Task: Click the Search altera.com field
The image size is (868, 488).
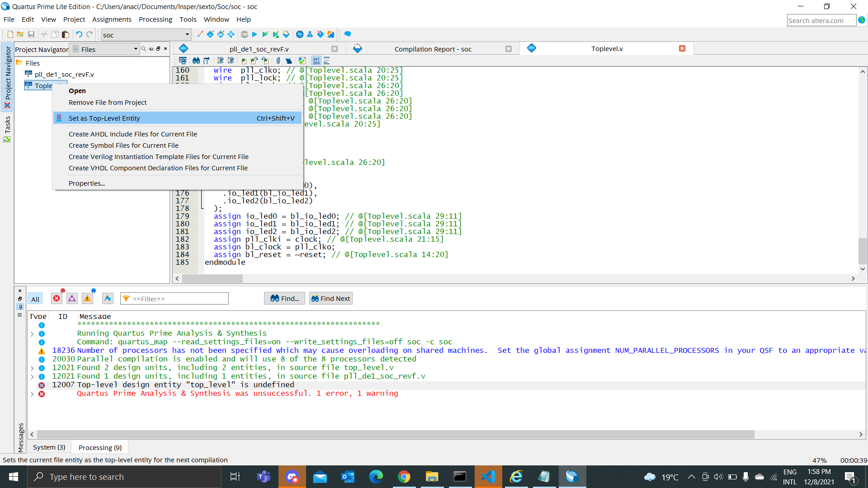Action: [x=821, y=20]
